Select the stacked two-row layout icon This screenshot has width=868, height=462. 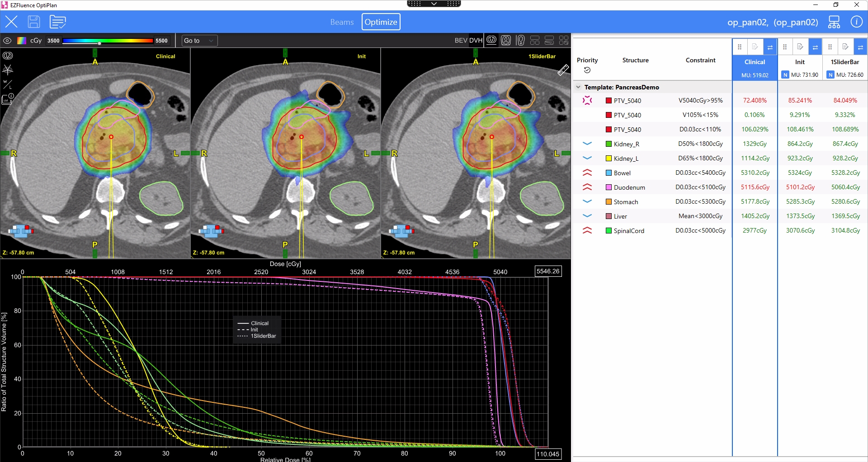tap(535, 41)
